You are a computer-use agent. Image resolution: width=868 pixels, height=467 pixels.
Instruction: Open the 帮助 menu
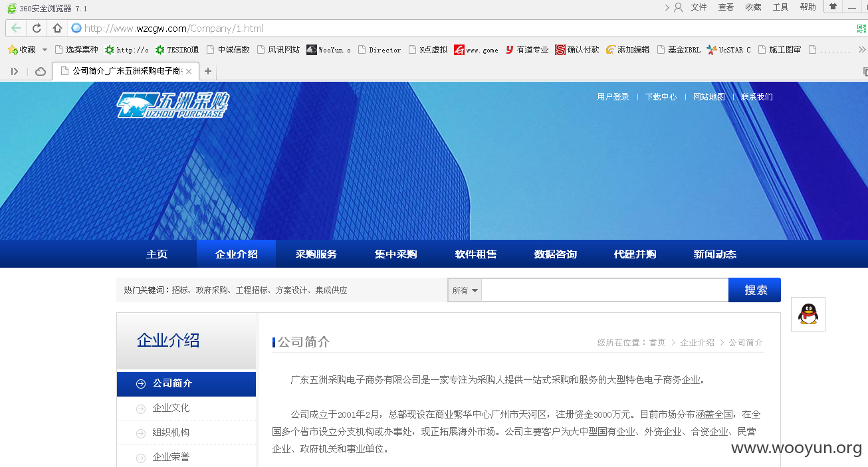(808, 7)
